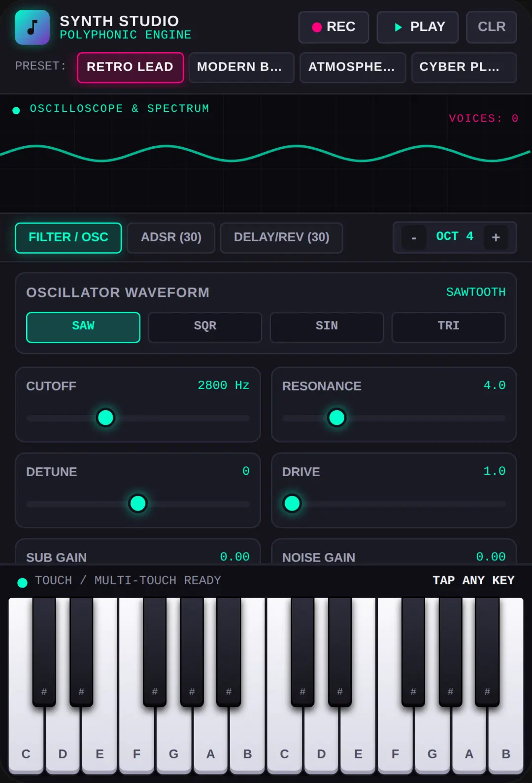Click the oscilloscope waveform display
Viewport: 532px width, 783px height.
click(266, 154)
